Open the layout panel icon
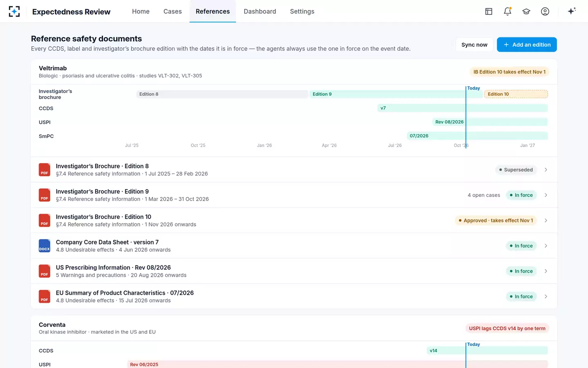The width and height of the screenshot is (588, 368). pos(489,11)
